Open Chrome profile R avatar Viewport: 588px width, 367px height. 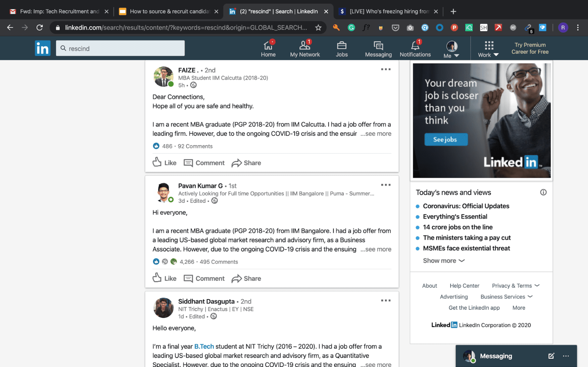click(563, 28)
